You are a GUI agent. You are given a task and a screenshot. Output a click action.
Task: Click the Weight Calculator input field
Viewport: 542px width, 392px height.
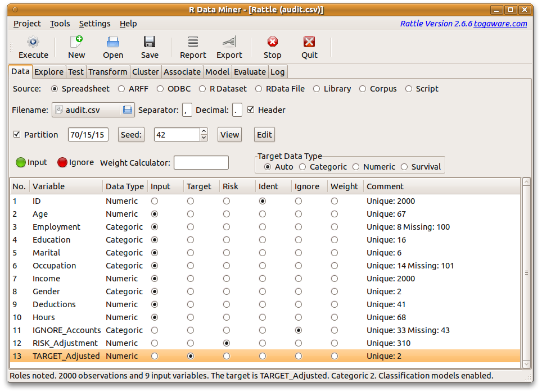201,163
